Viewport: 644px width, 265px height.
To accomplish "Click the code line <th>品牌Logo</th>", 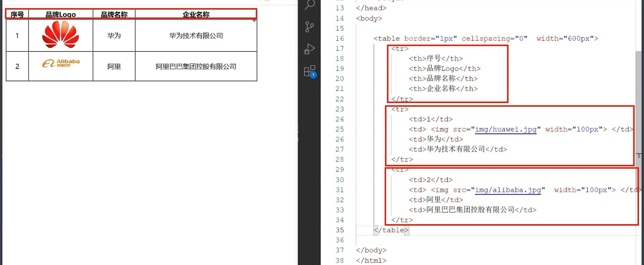I will coord(445,68).
